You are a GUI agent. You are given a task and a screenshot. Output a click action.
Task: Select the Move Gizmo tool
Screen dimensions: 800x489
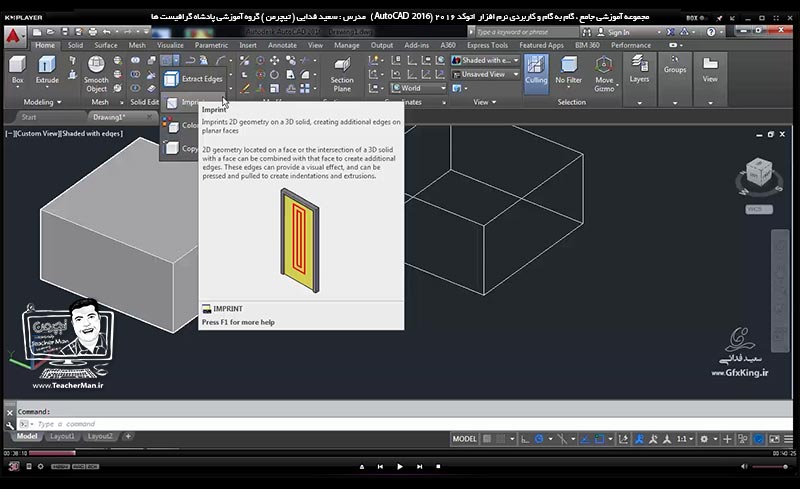click(x=604, y=74)
